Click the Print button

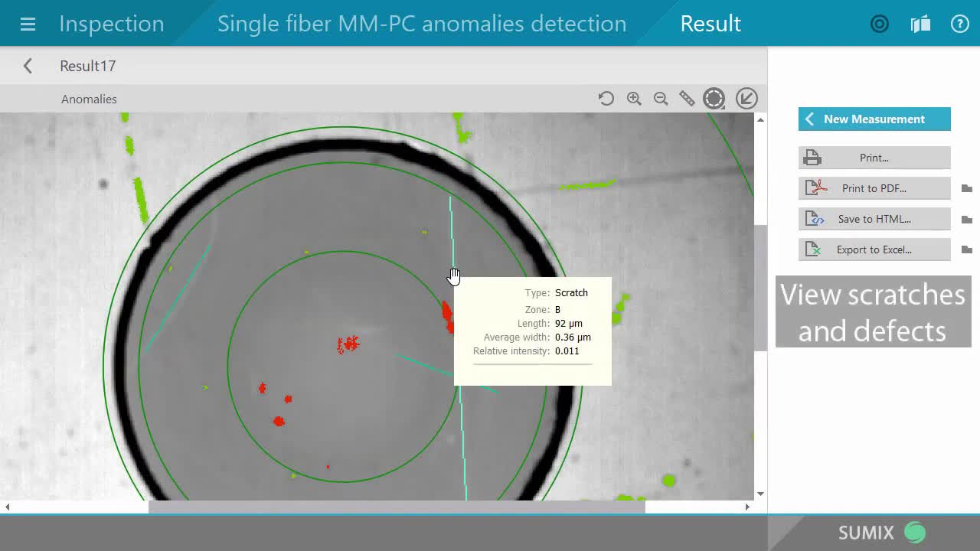click(x=874, y=158)
